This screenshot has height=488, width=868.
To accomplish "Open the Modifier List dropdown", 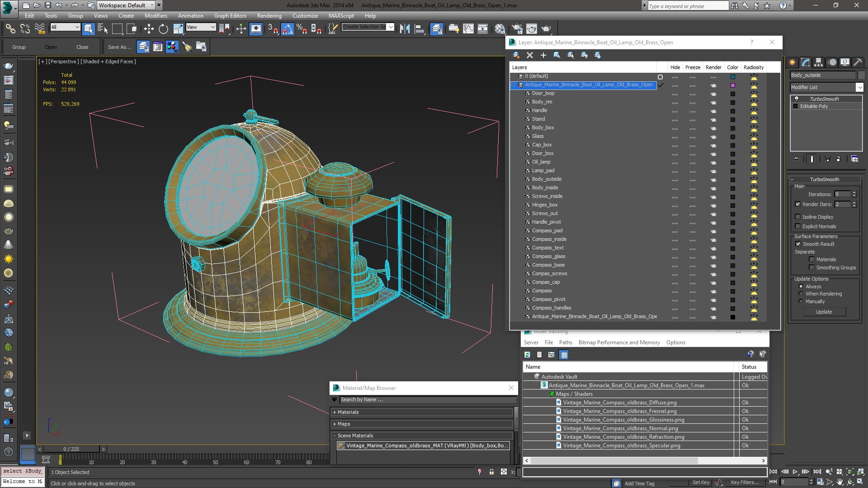I will [x=859, y=87].
